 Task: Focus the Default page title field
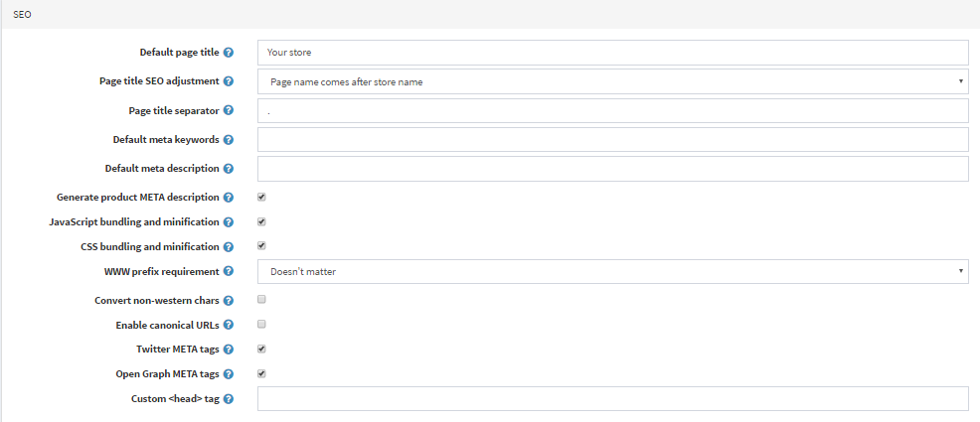pyautogui.click(x=612, y=53)
